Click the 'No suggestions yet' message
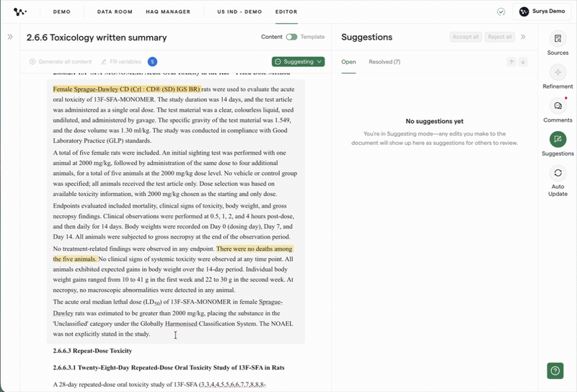The height and width of the screenshot is (392, 577). (434, 121)
